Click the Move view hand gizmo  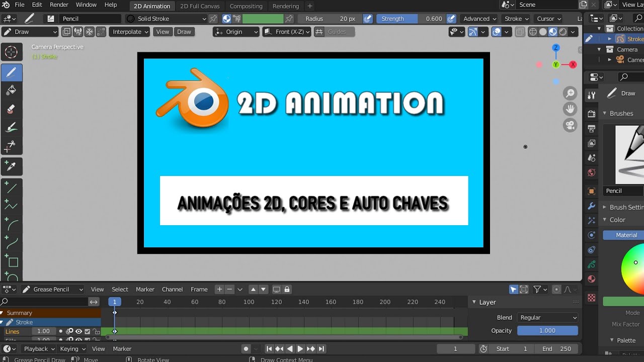click(570, 109)
